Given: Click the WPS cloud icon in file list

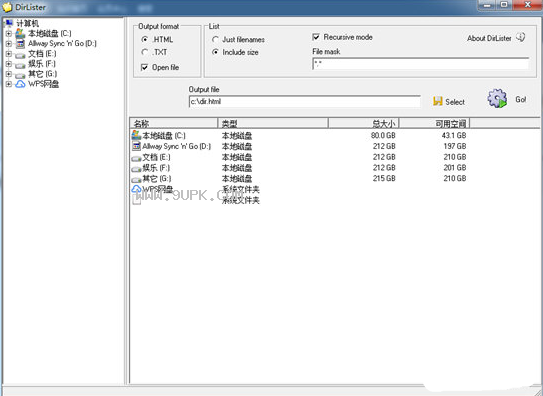Looking at the screenshot, I should pos(136,189).
